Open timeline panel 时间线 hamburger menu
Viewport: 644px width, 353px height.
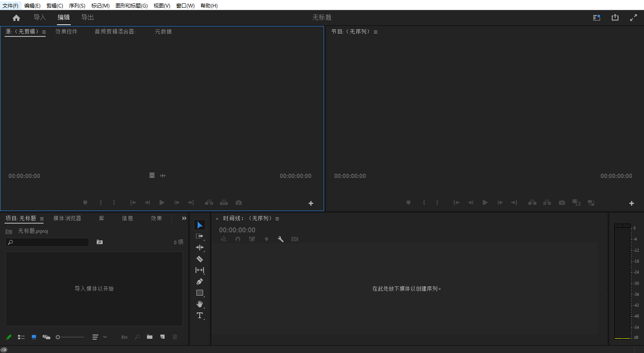tap(277, 219)
